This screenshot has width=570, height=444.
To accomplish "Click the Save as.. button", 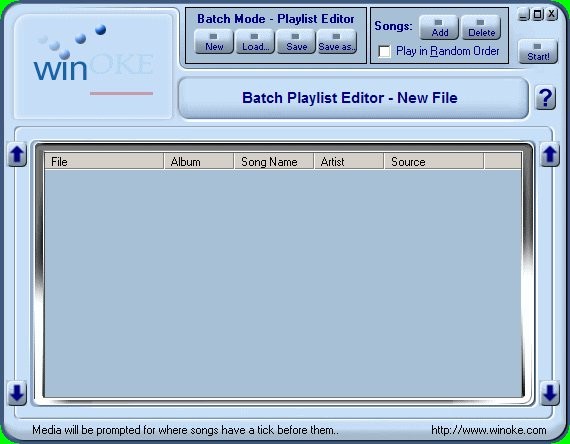I will coord(337,42).
